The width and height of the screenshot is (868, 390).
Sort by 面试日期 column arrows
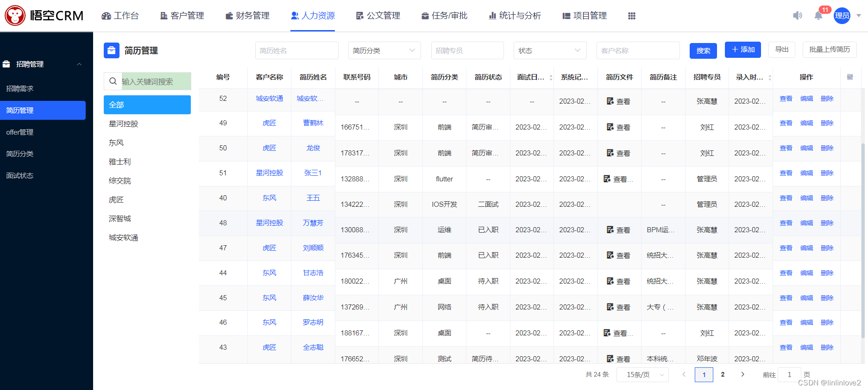(x=551, y=77)
